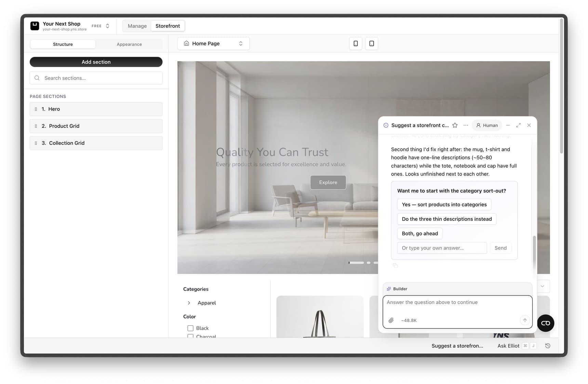Minimize the chat panel

[508, 125]
